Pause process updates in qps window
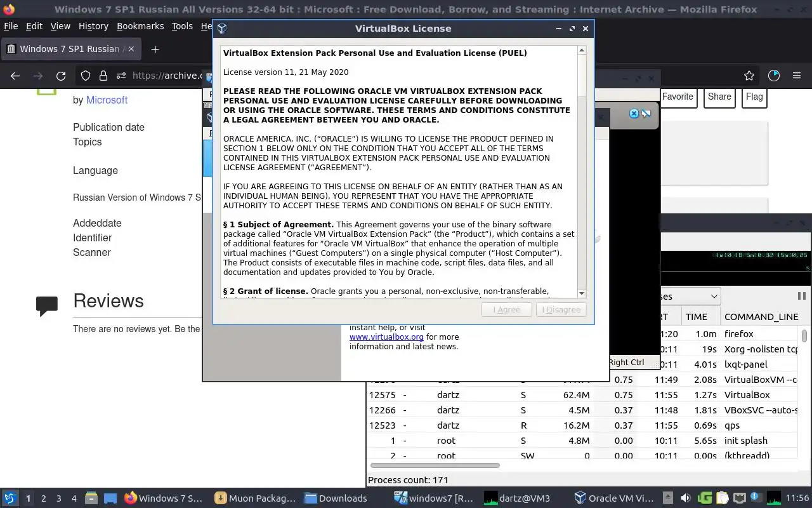 [801, 296]
